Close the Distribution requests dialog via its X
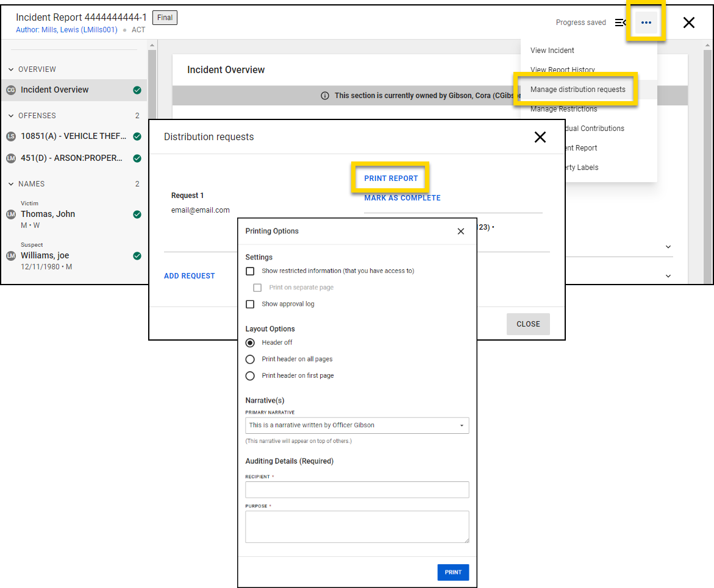 point(540,137)
